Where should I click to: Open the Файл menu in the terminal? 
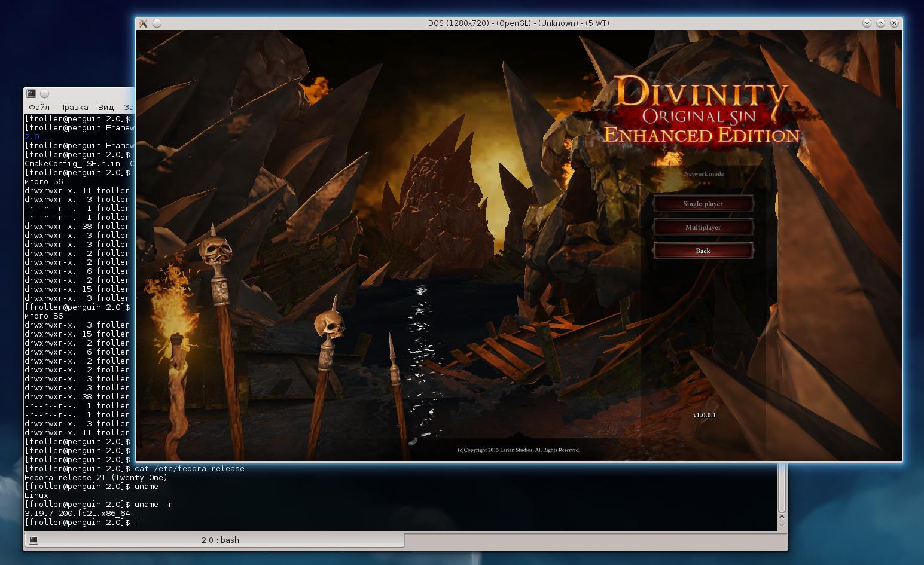(x=39, y=108)
